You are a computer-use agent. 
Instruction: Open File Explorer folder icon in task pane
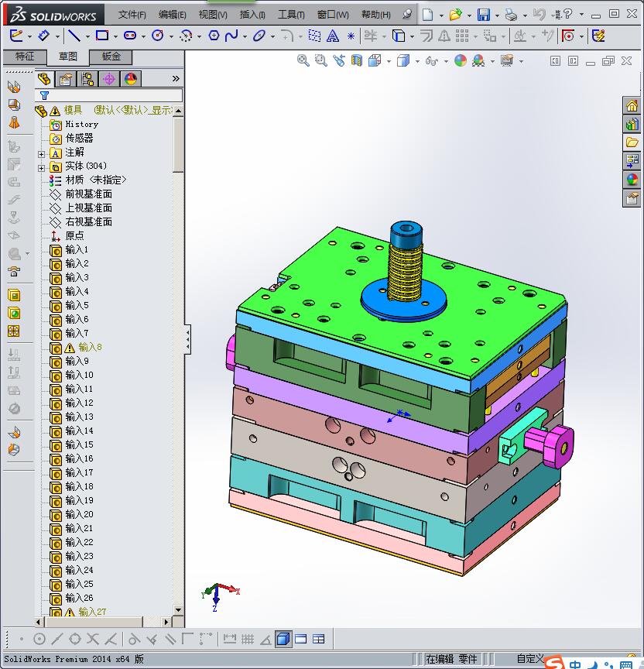point(632,142)
